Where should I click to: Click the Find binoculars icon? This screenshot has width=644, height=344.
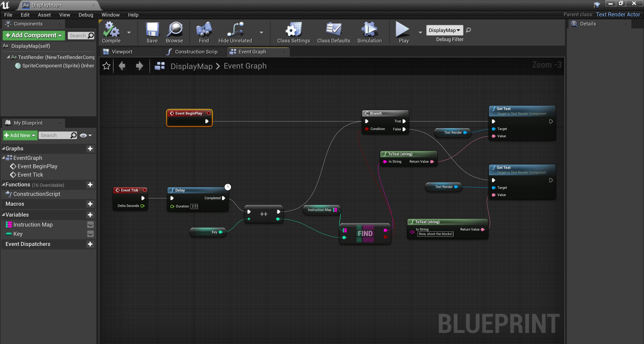204,29
